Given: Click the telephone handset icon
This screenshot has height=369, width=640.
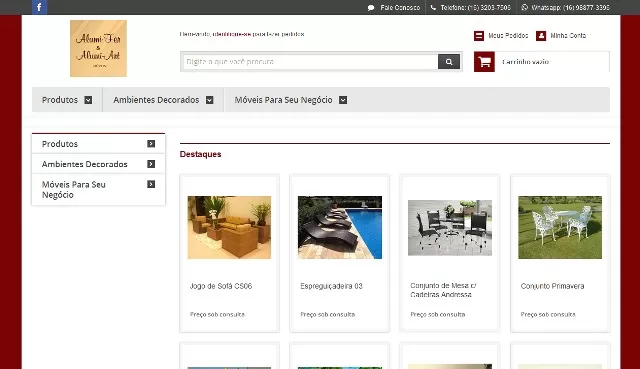Looking at the screenshot, I should pyautogui.click(x=433, y=7).
